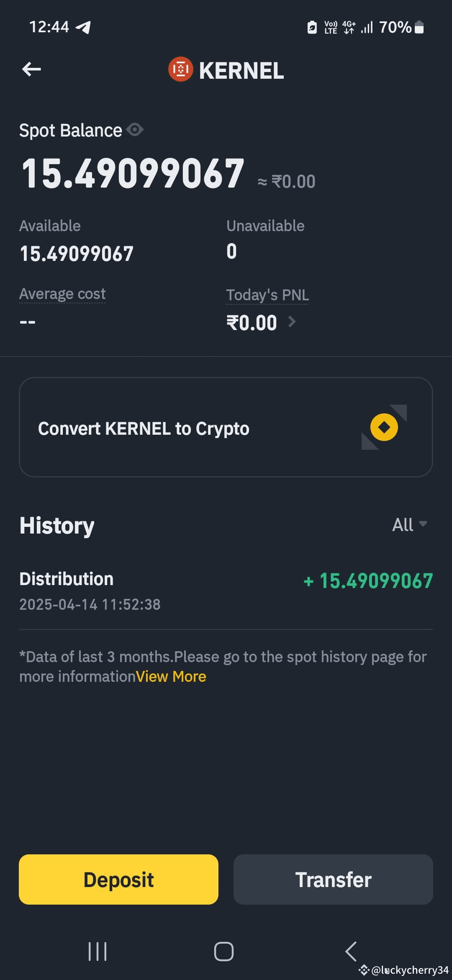This screenshot has width=452, height=980.
Task: Tap the home button in navigation bar
Action: coord(225,951)
